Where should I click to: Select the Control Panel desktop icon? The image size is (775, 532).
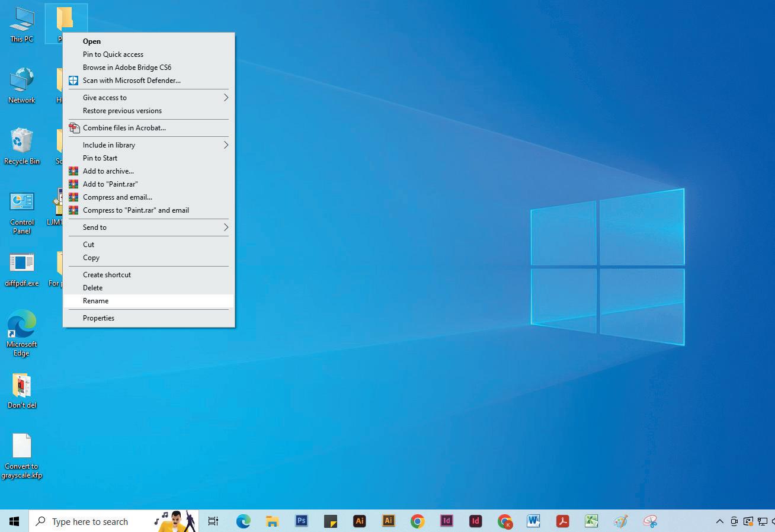(21, 213)
